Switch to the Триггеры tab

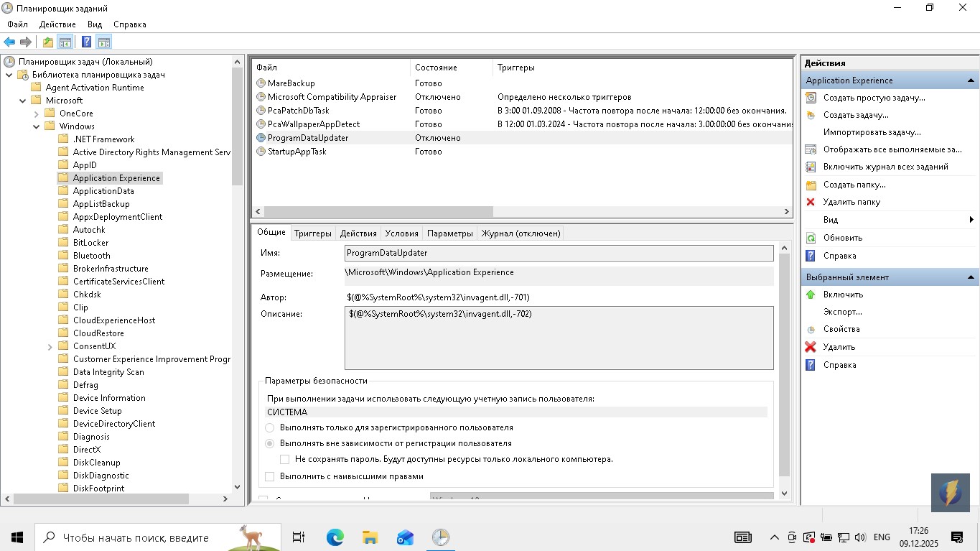click(312, 233)
